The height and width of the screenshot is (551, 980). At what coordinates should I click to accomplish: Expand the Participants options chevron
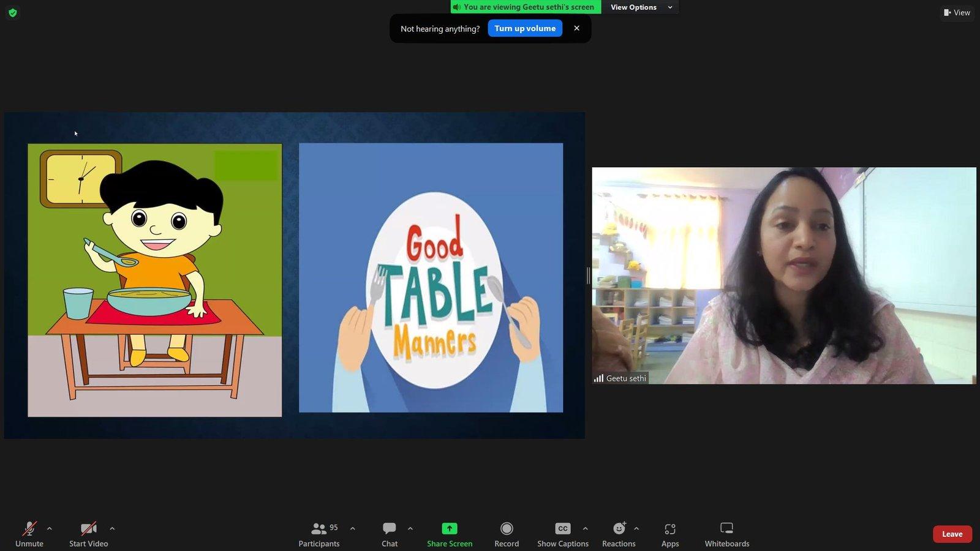coord(352,528)
